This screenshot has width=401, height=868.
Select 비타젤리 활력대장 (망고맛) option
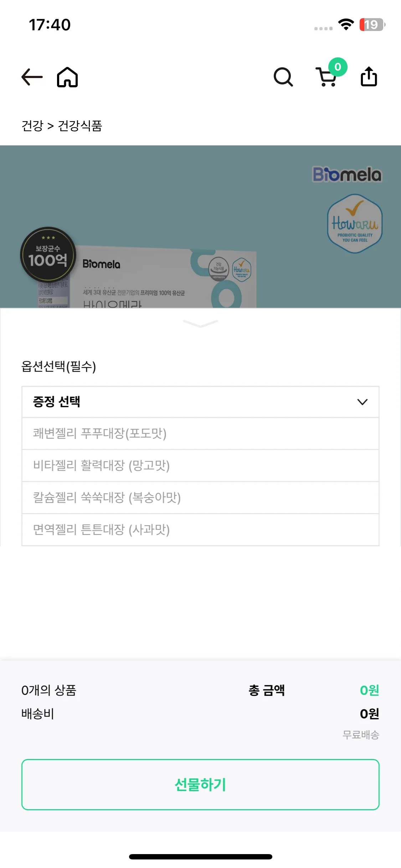click(200, 466)
